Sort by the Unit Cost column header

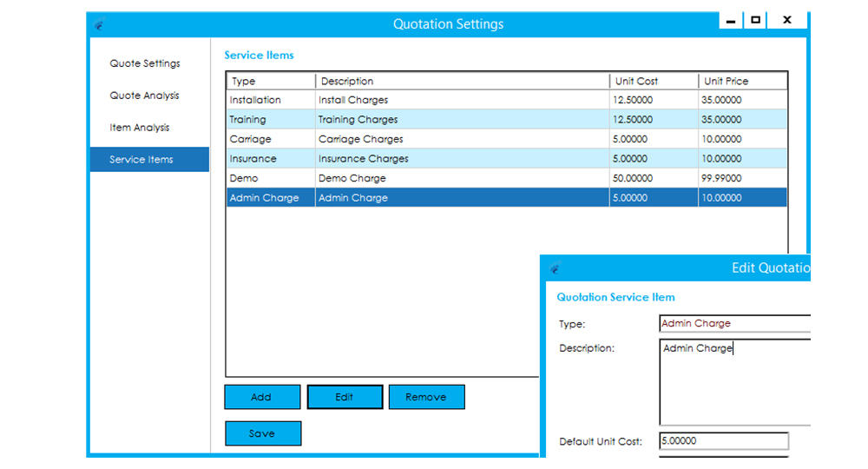(654, 81)
